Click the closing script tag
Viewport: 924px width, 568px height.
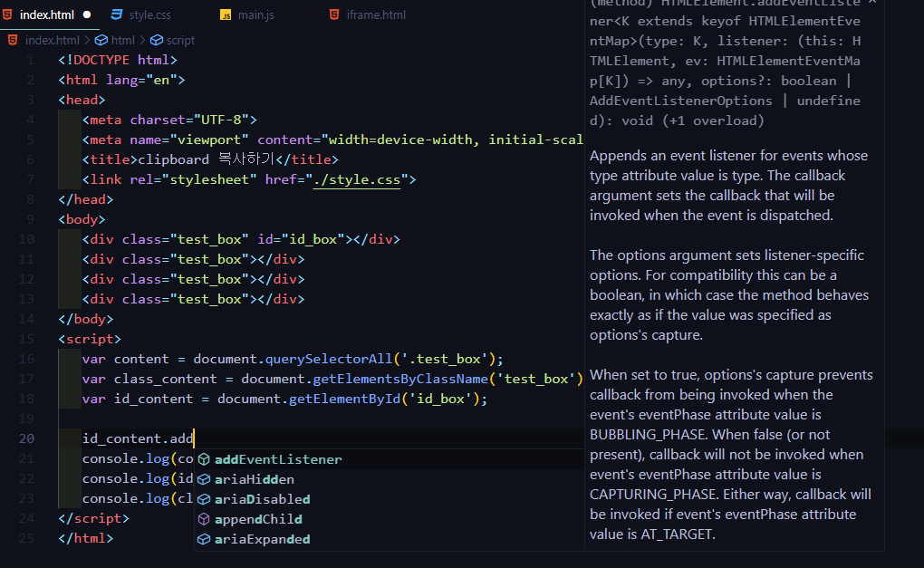coord(93,518)
